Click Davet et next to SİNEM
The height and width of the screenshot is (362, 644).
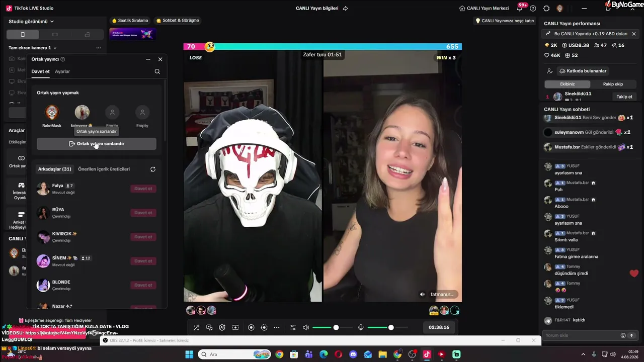tap(143, 261)
